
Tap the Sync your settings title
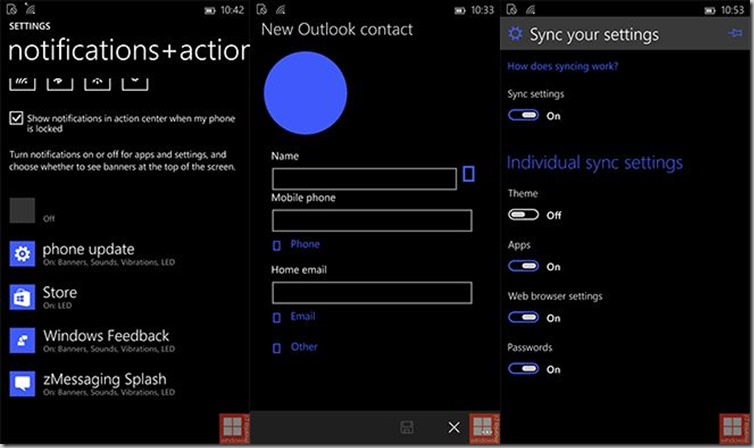coord(594,35)
